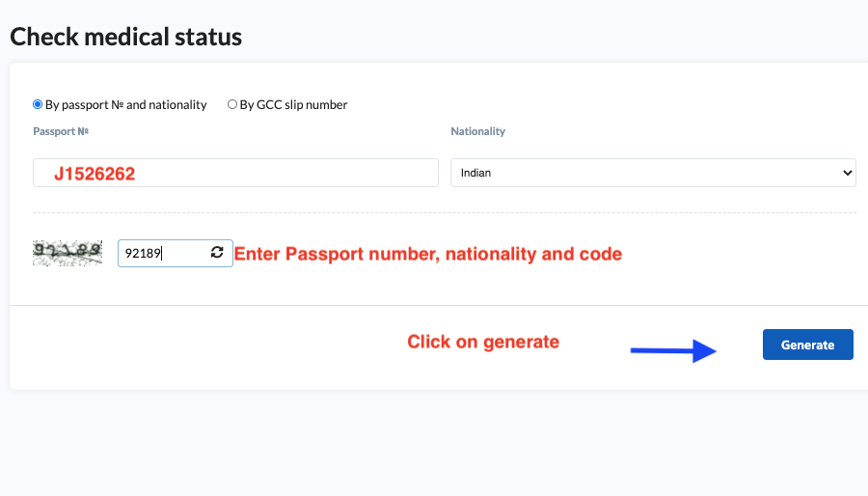Click the 'Nationality' field label
Screen dimensions: 868x496
tap(477, 131)
